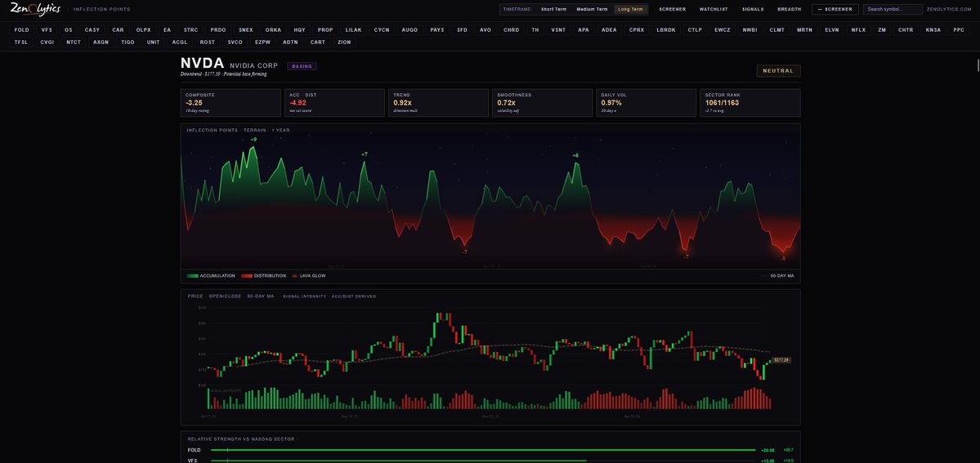
Task: Select the PPC ticker chip
Action: (x=959, y=30)
